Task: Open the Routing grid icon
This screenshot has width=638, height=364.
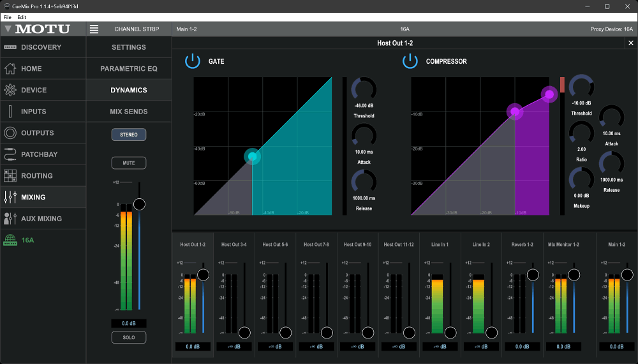Action: click(10, 176)
